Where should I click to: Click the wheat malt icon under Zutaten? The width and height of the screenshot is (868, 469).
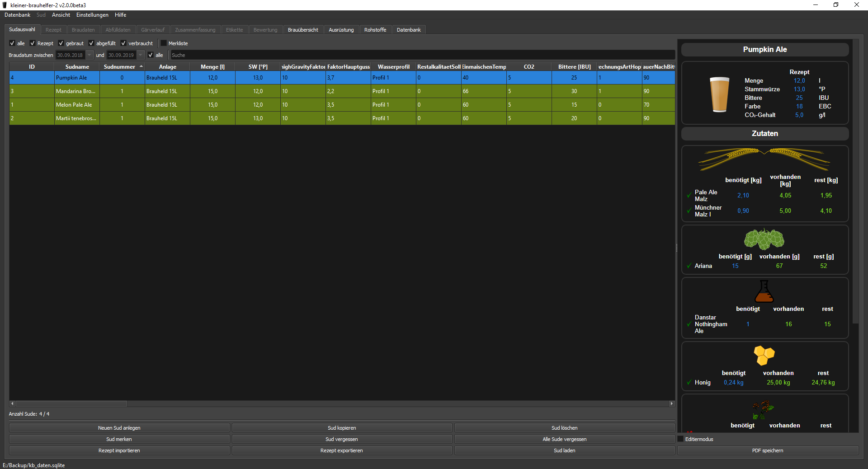tap(764, 158)
